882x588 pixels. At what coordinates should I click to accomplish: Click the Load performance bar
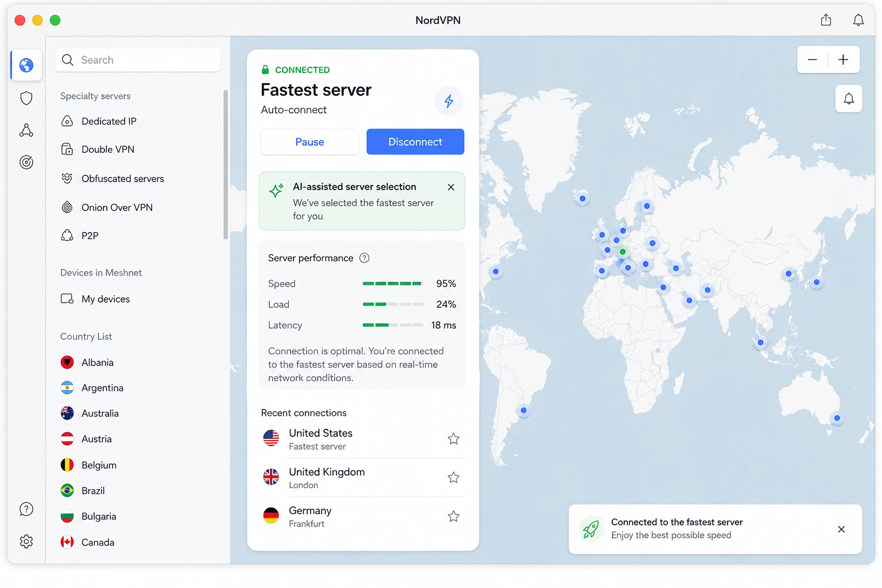point(393,304)
